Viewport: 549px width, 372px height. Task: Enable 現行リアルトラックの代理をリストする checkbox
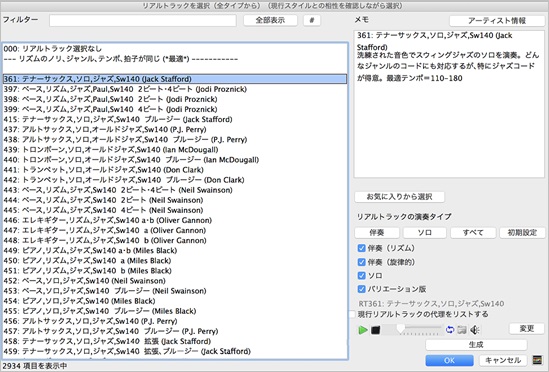[x=352, y=314]
